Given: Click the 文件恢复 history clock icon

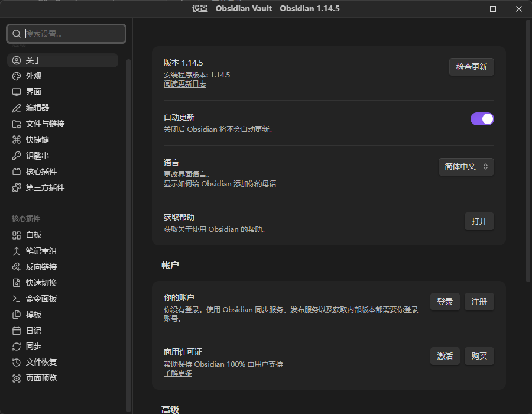Looking at the screenshot, I should (x=17, y=362).
